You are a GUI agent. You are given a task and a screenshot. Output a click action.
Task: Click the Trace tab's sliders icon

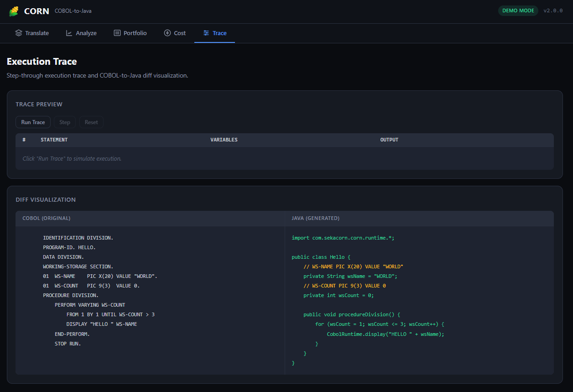206,33
